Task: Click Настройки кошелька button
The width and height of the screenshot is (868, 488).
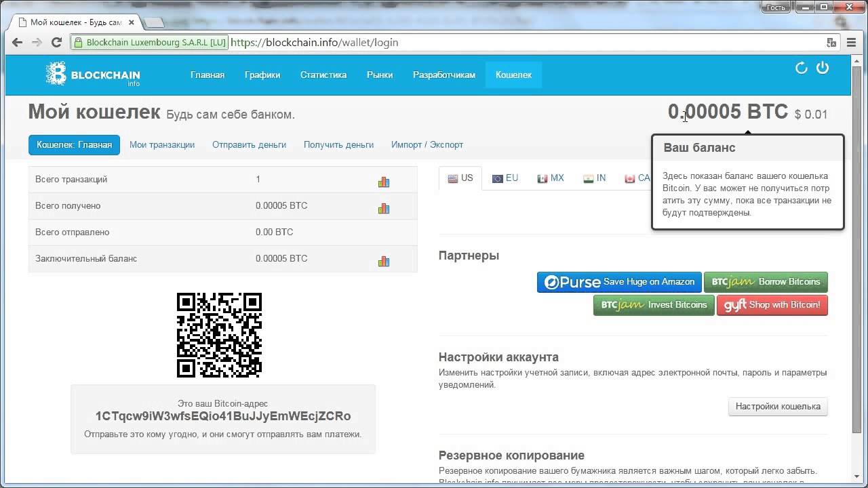Action: tap(778, 407)
